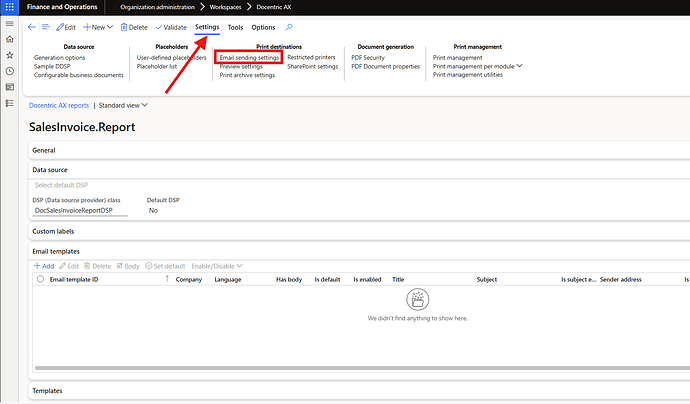Click the Is default column header

coord(327,279)
